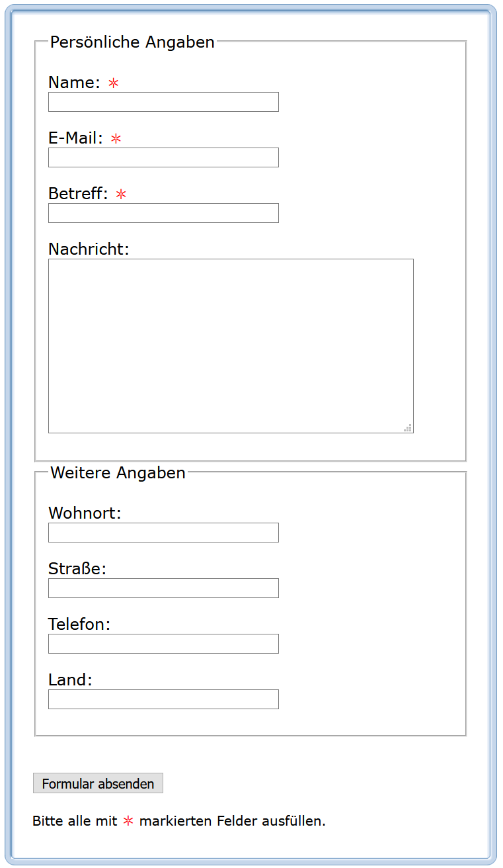Click the Betreff label text
This screenshot has height=868, width=503.
(x=78, y=194)
